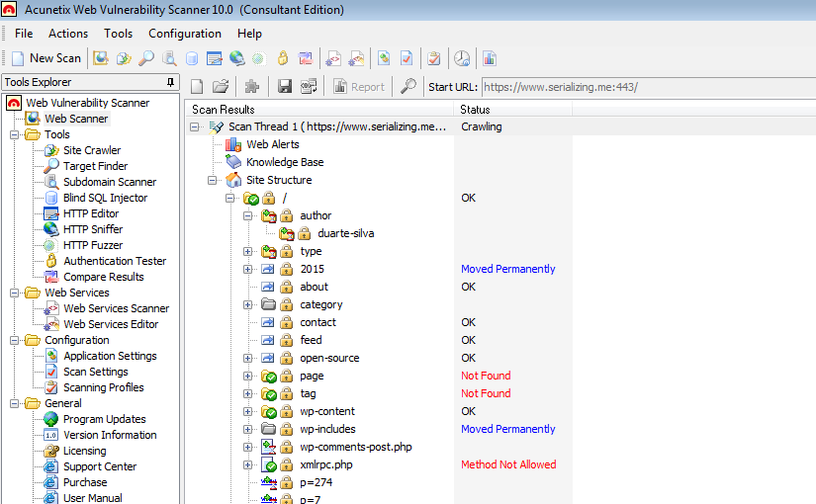Collapse the Web Services folder
Screen dimensions: 816x504
point(14,293)
